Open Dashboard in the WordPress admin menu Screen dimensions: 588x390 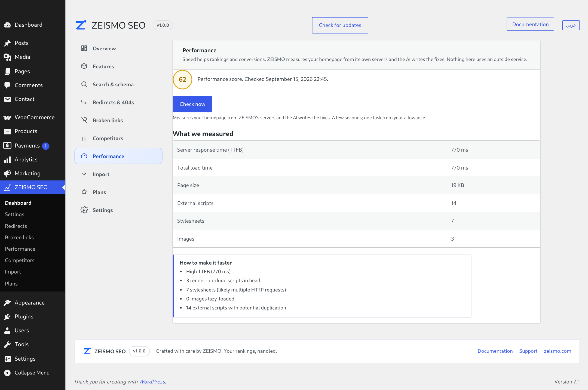click(33, 25)
